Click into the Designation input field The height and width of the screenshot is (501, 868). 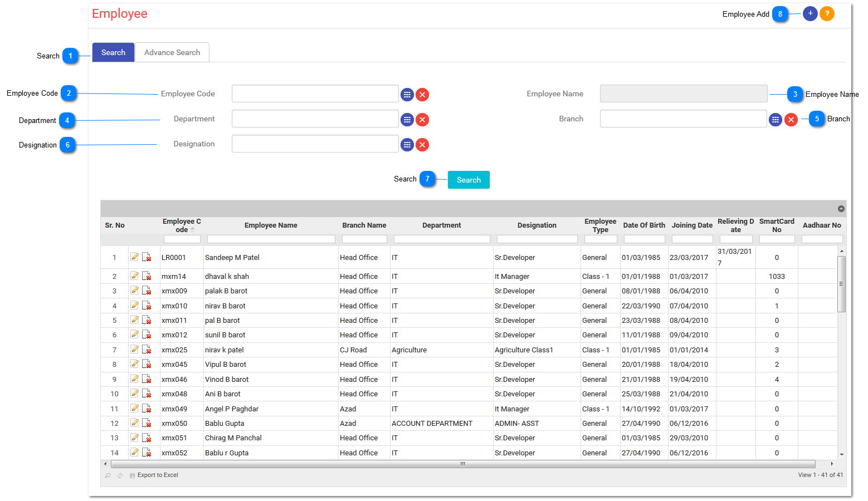(x=315, y=144)
